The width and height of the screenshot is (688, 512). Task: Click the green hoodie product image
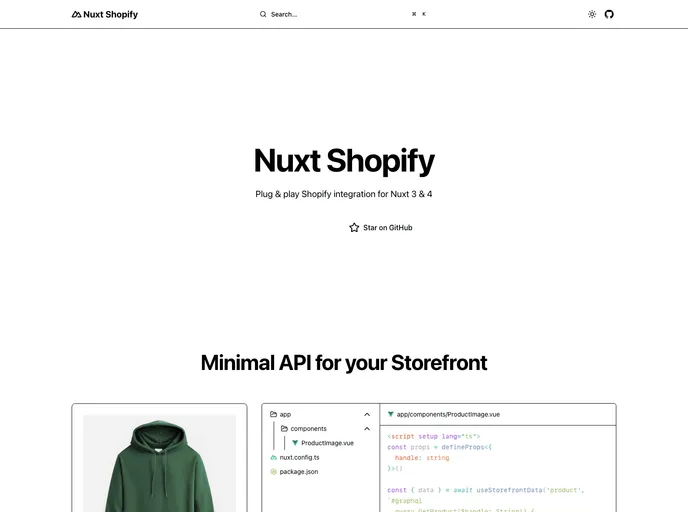(159, 463)
